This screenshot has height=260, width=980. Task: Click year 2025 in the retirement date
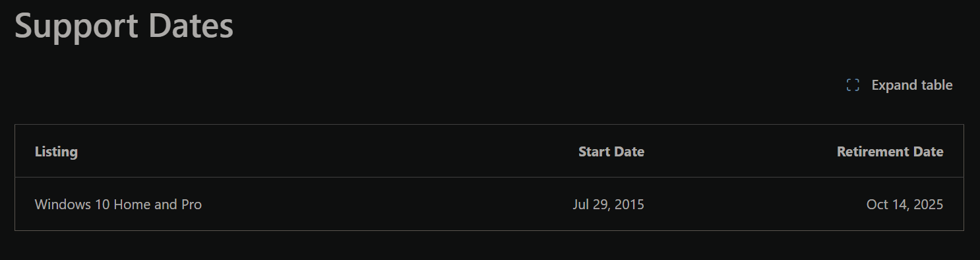pos(929,205)
